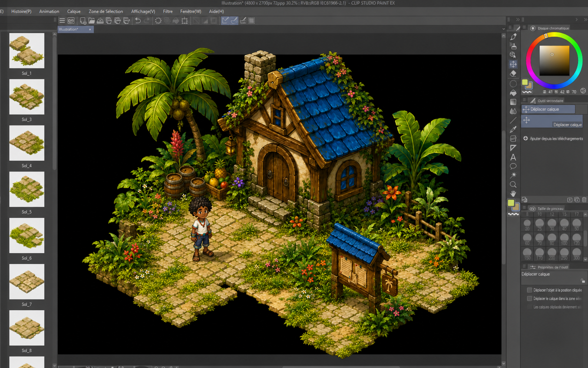Open the Propriétés de l'outil panel menu
This screenshot has height=368, width=588.
click(x=524, y=267)
